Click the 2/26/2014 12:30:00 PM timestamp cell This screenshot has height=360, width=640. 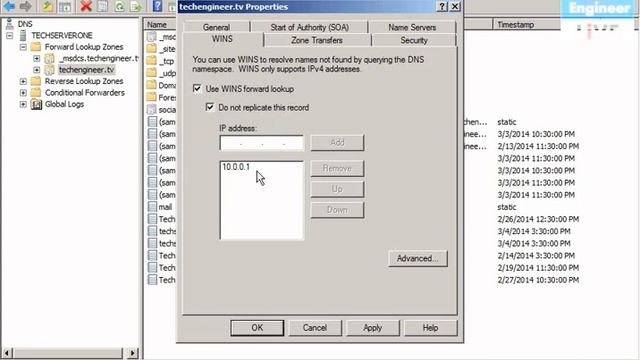click(x=538, y=219)
